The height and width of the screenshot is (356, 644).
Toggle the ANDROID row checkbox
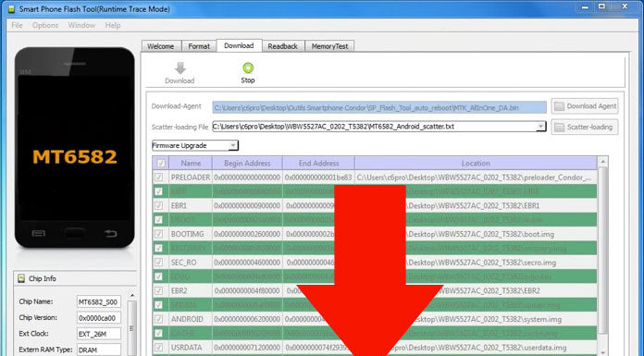(x=158, y=319)
